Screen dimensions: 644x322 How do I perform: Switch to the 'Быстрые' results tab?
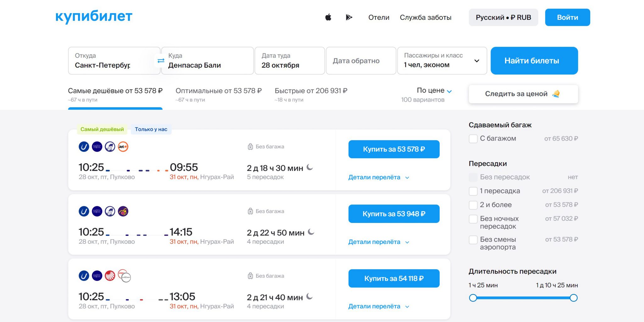click(311, 91)
